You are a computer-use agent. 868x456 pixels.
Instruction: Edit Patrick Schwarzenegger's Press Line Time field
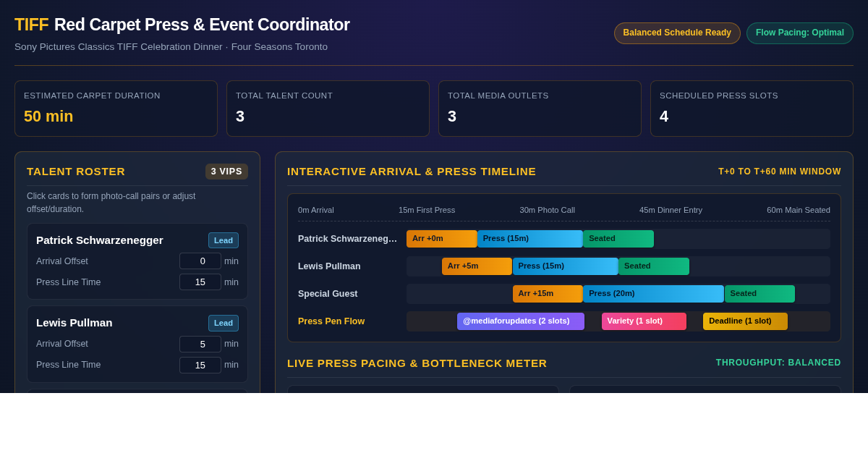pos(200,282)
